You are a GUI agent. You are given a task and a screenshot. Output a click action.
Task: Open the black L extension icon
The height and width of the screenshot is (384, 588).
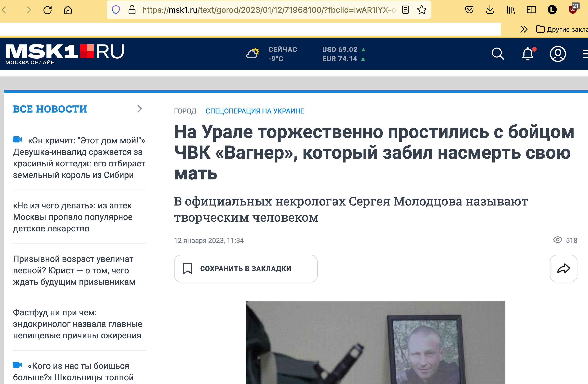552,10
